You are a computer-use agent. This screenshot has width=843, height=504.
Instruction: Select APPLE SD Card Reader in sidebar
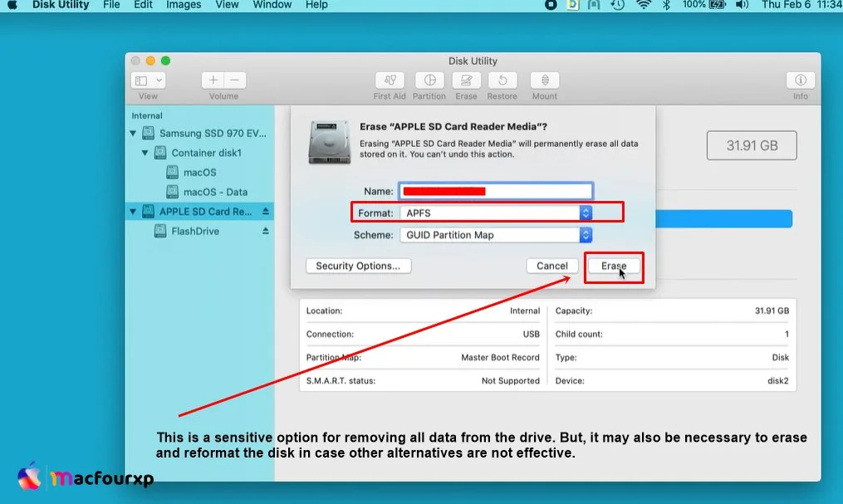(x=200, y=212)
